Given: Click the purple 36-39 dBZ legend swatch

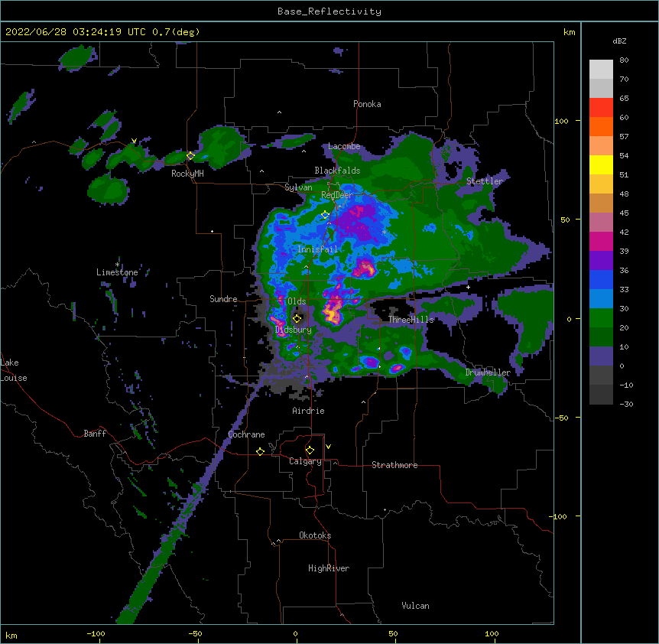Looking at the screenshot, I should (x=601, y=261).
